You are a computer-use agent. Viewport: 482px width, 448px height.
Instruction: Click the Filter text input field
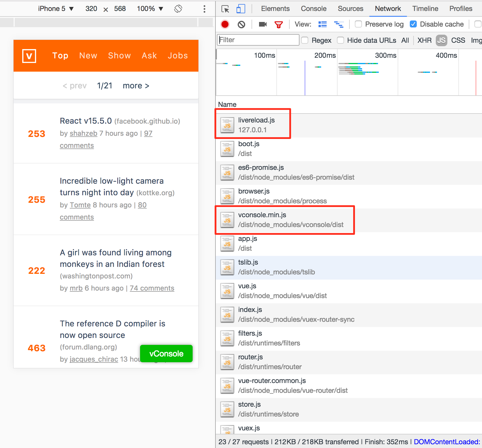coord(258,40)
